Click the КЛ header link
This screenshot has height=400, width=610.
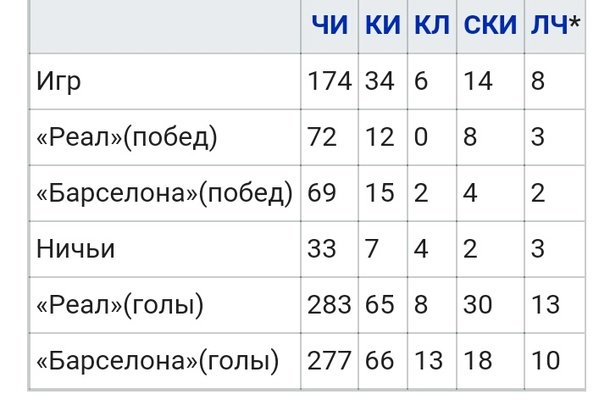pos(432,26)
